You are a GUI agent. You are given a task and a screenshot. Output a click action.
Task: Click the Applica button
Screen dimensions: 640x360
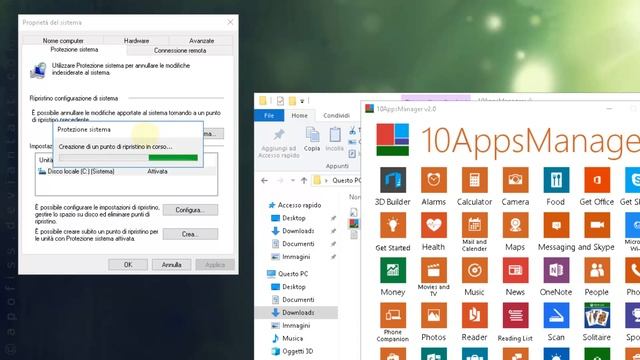pos(215,264)
